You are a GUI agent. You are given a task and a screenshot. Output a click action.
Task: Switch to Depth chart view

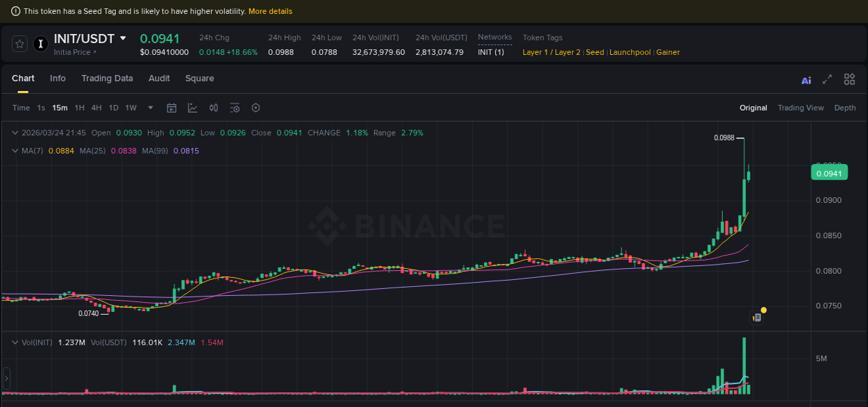pyautogui.click(x=845, y=108)
